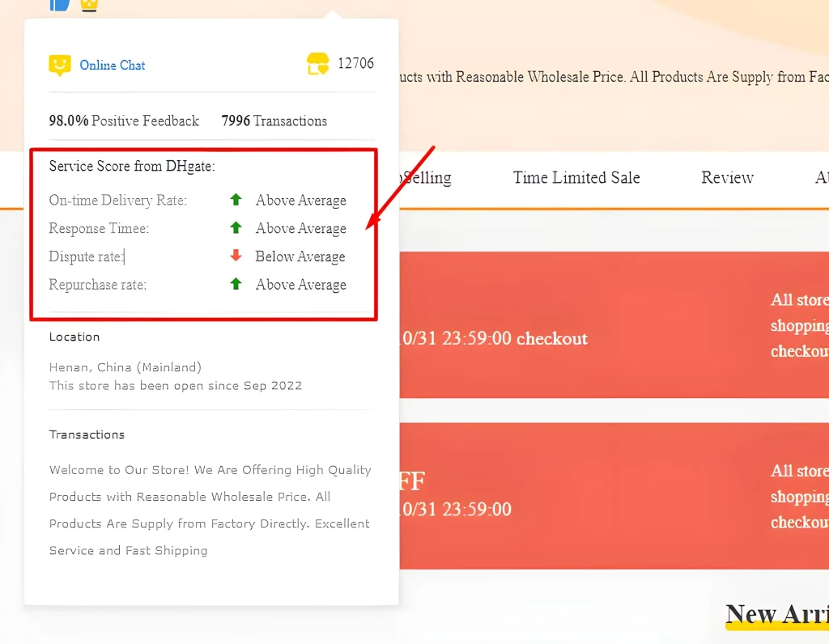This screenshot has width=829, height=644.
Task: Click the New Arri heading
Action: pos(777,616)
